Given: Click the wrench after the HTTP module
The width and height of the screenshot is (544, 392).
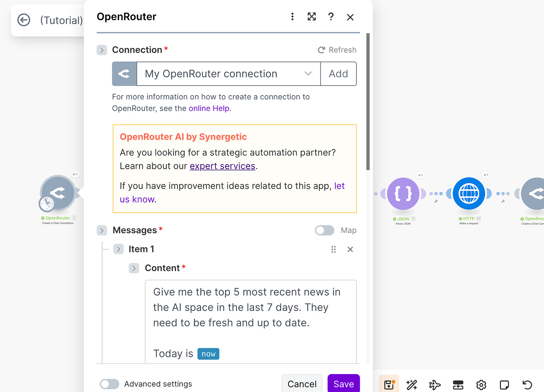Looking at the screenshot, I should (x=503, y=201).
